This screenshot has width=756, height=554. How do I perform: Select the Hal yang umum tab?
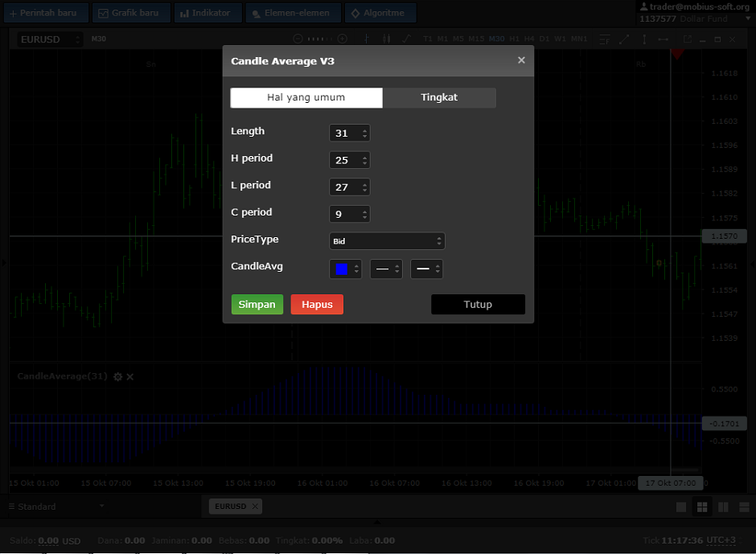click(x=306, y=97)
